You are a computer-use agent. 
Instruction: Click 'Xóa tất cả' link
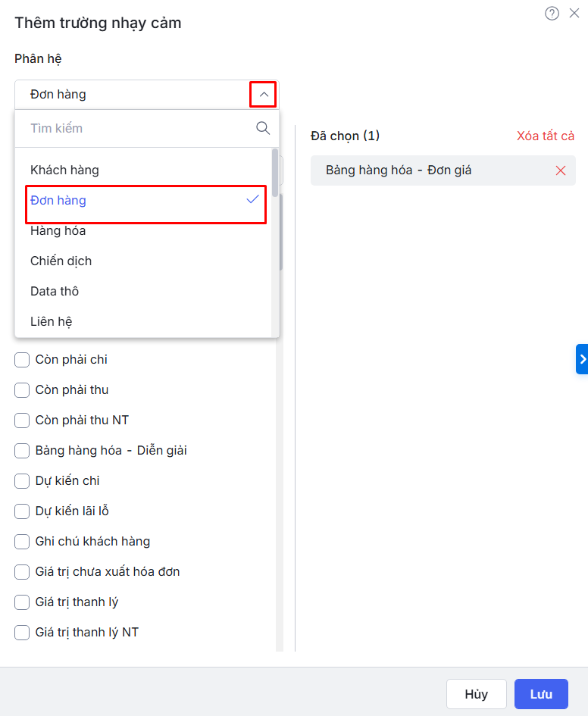pos(545,136)
